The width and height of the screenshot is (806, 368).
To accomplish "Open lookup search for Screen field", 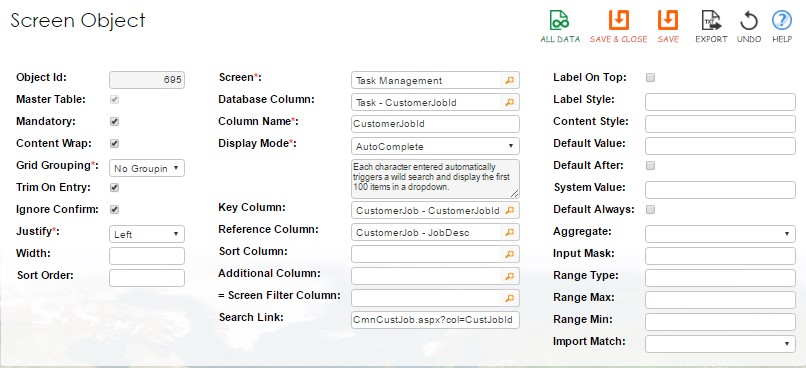I will click(x=509, y=80).
